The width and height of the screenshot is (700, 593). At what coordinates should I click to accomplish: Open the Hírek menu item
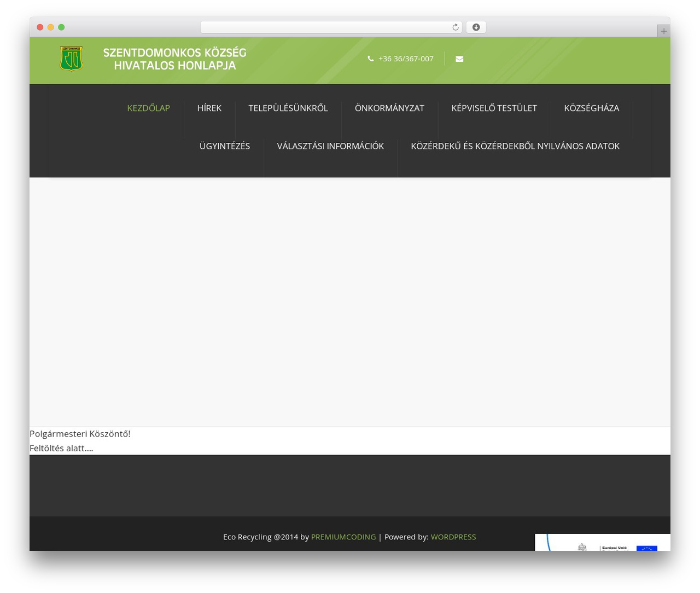click(x=209, y=108)
